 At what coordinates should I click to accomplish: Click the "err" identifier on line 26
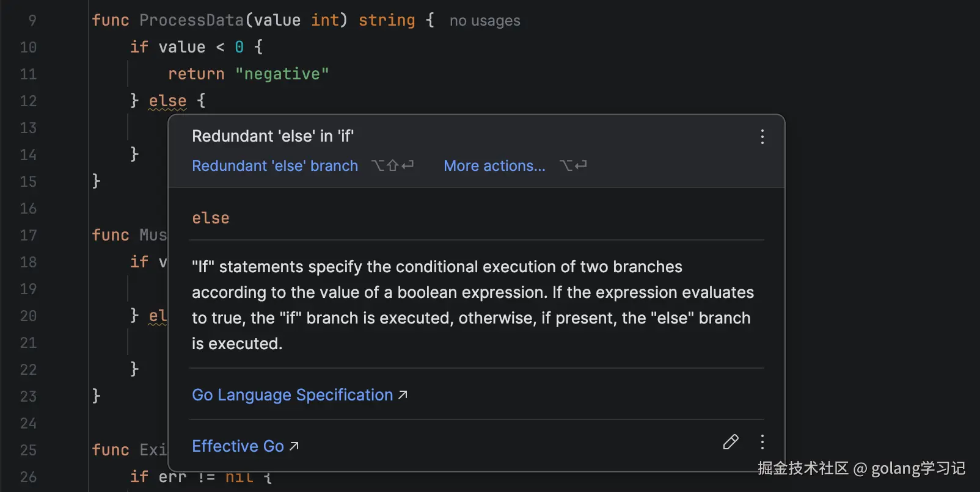click(x=172, y=477)
